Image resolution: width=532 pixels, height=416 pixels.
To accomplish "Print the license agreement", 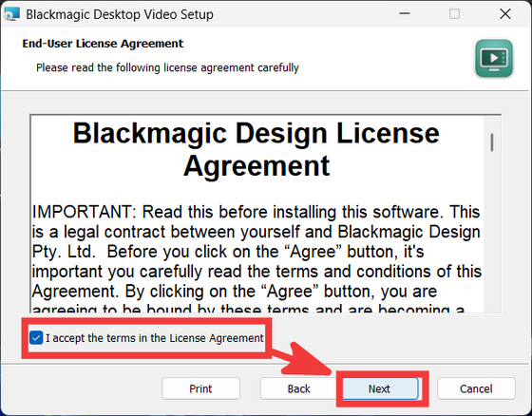I will [x=200, y=388].
